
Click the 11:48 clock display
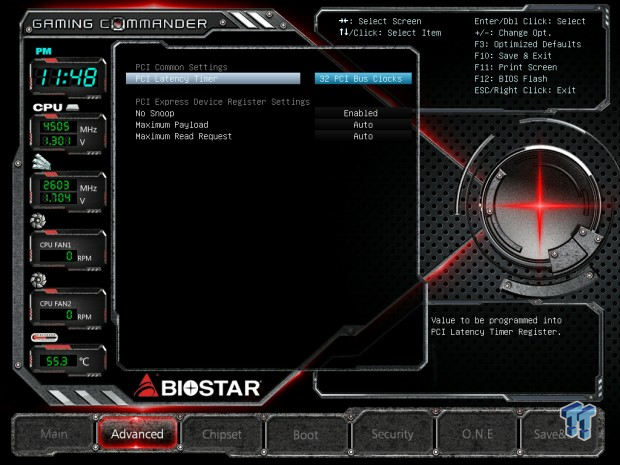68,77
